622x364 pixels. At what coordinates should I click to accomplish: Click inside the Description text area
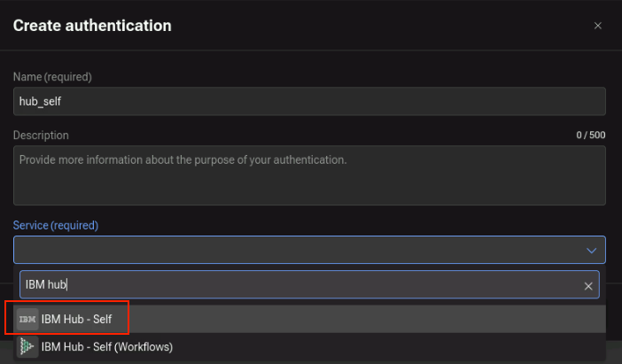click(x=309, y=175)
